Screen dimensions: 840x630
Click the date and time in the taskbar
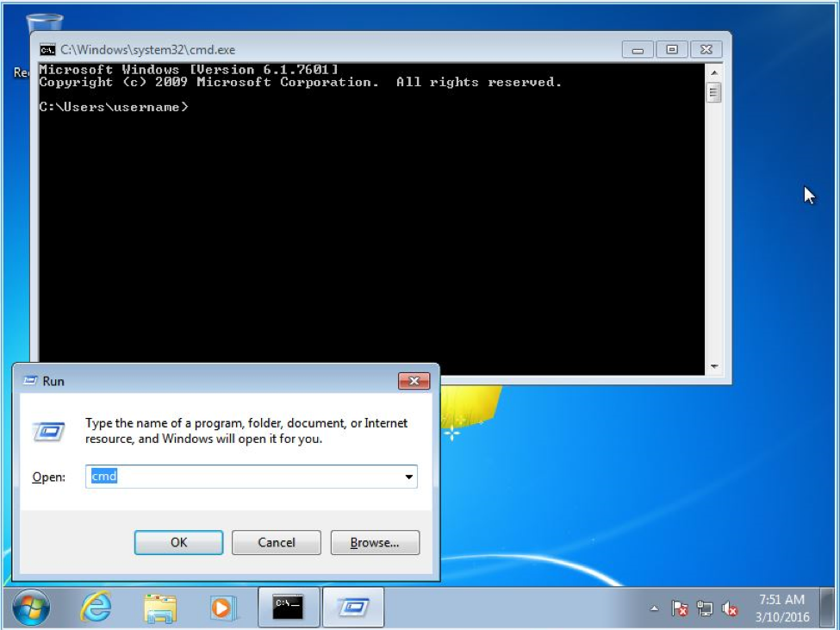point(781,607)
